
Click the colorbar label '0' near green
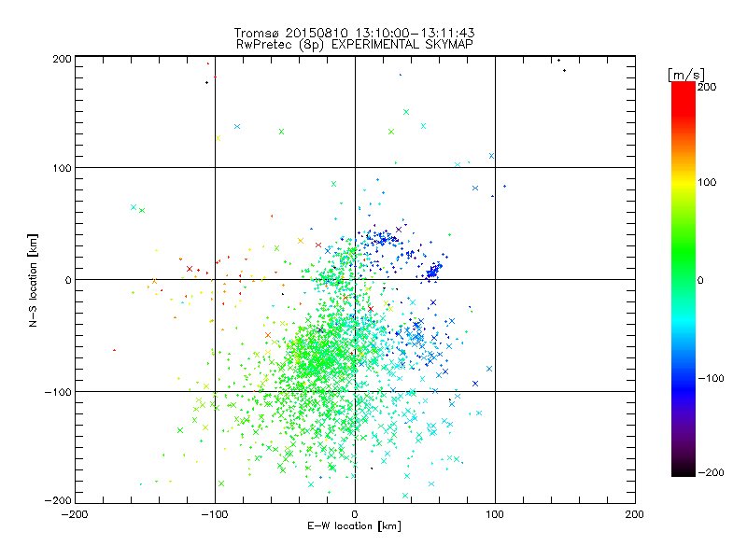tap(700, 280)
